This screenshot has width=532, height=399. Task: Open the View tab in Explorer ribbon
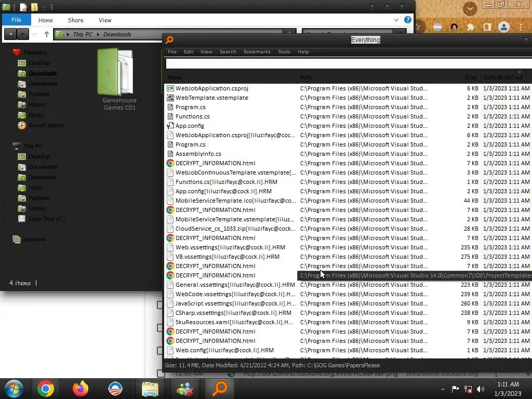tap(105, 20)
